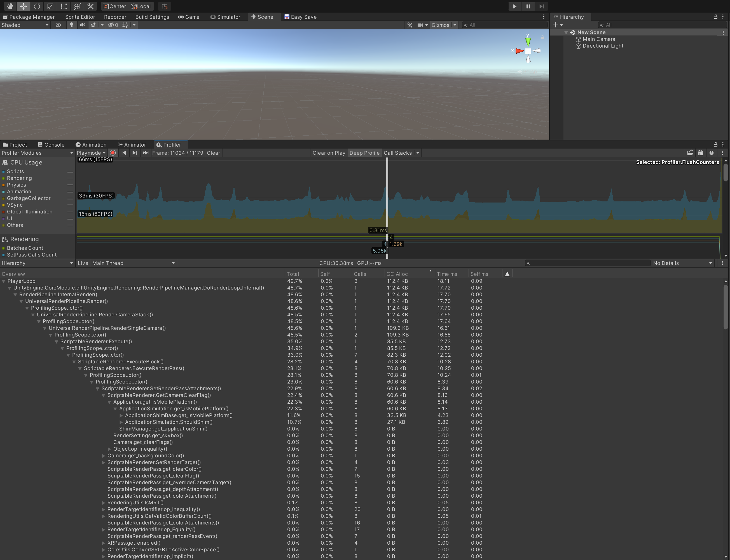Toggle 2D scene view mode
730x560 pixels.
(x=58, y=25)
